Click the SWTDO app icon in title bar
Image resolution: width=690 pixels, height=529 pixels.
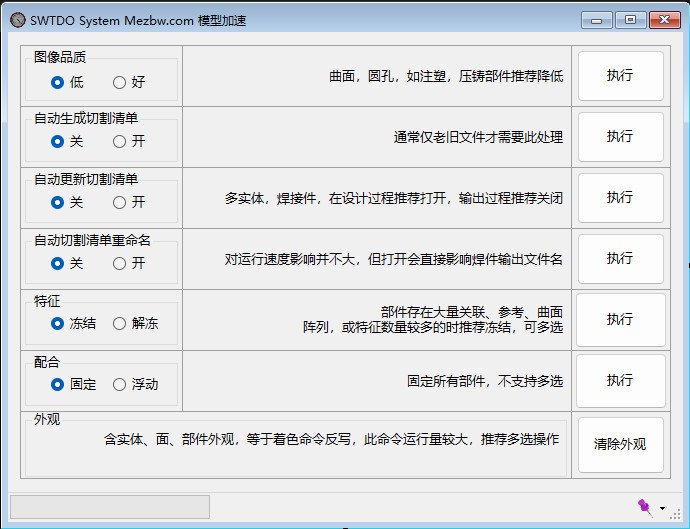coord(17,19)
